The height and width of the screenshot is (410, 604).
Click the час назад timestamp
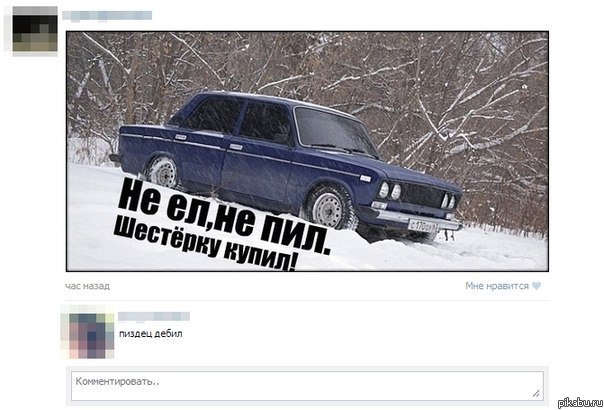[87, 286]
